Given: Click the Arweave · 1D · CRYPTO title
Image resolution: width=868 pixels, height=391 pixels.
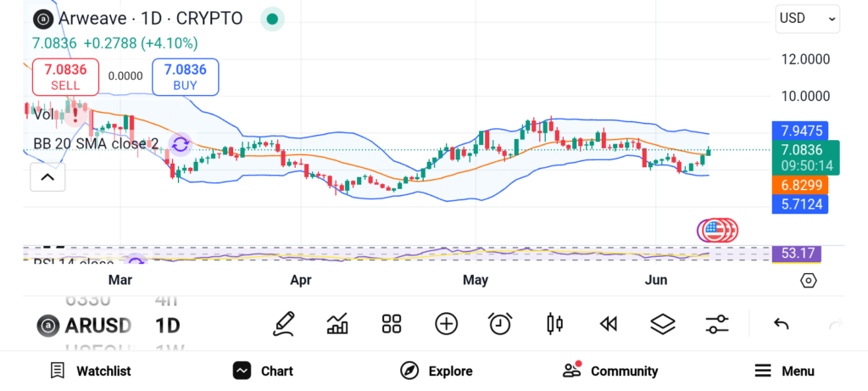Looking at the screenshot, I should 151,19.
